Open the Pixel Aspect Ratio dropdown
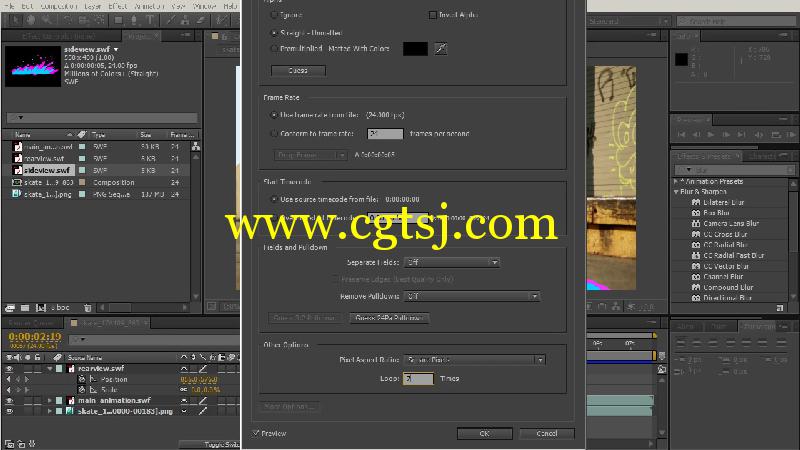The height and width of the screenshot is (450, 800). click(x=474, y=360)
